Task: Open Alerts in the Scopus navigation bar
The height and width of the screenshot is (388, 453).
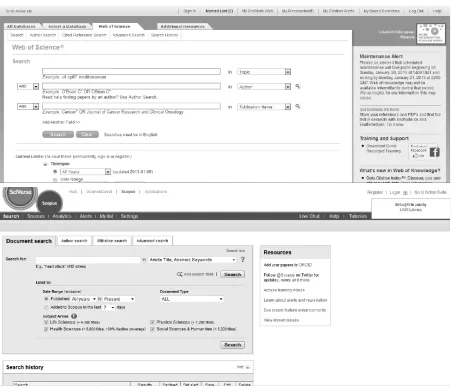Action: [x=86, y=216]
